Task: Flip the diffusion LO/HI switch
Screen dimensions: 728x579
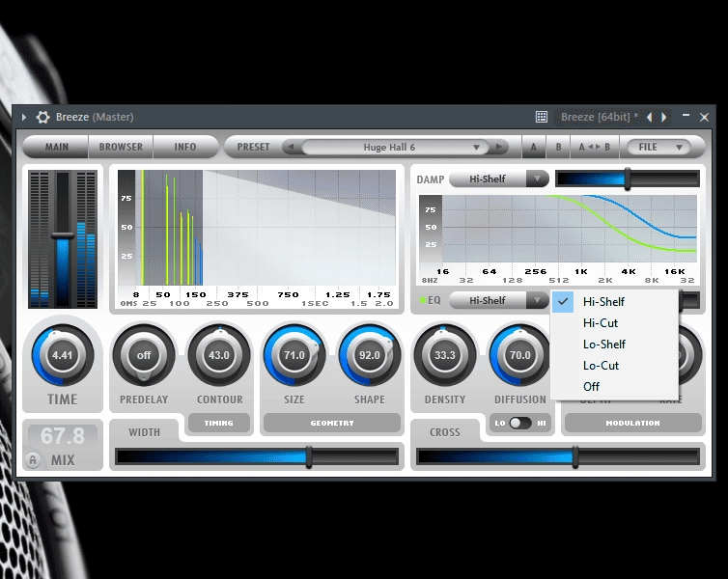Action: (x=520, y=423)
